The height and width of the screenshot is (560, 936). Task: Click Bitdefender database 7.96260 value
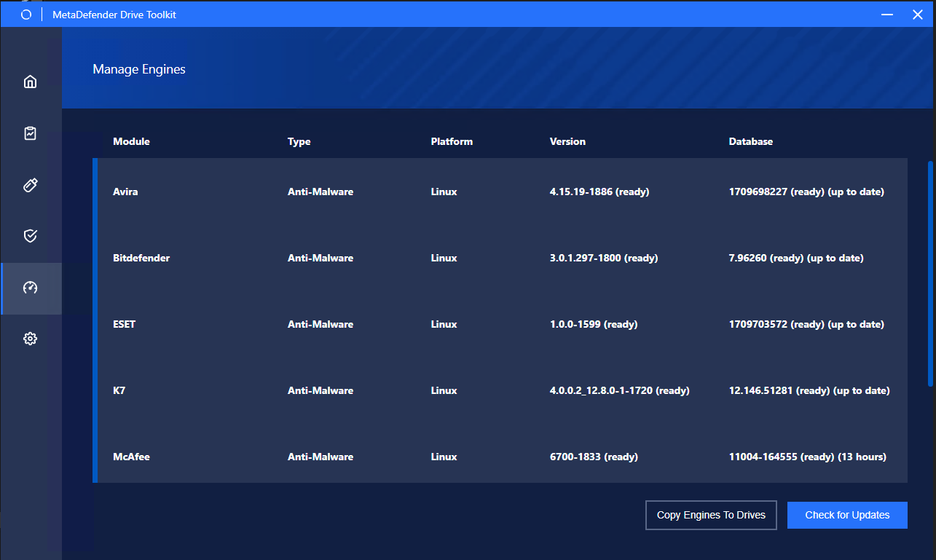click(x=796, y=259)
